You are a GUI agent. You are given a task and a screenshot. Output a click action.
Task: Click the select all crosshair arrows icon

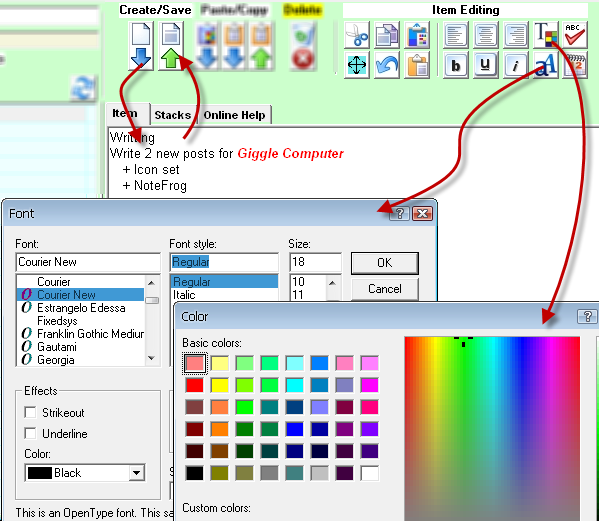[357, 65]
